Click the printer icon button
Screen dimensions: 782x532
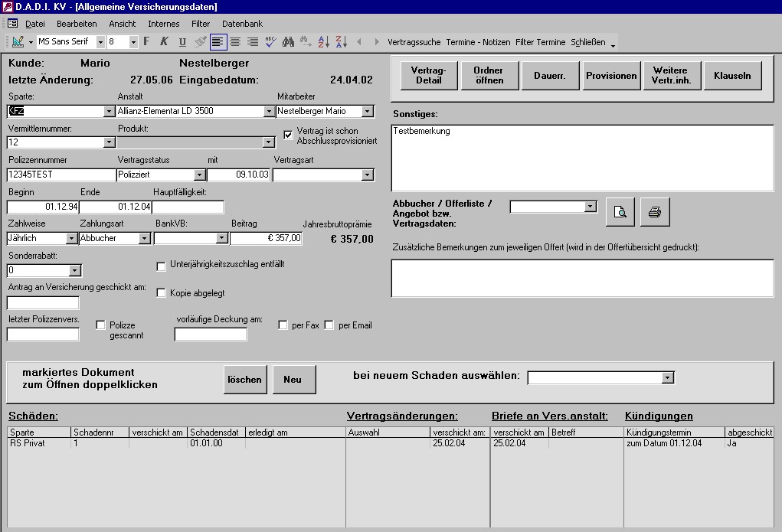click(655, 212)
